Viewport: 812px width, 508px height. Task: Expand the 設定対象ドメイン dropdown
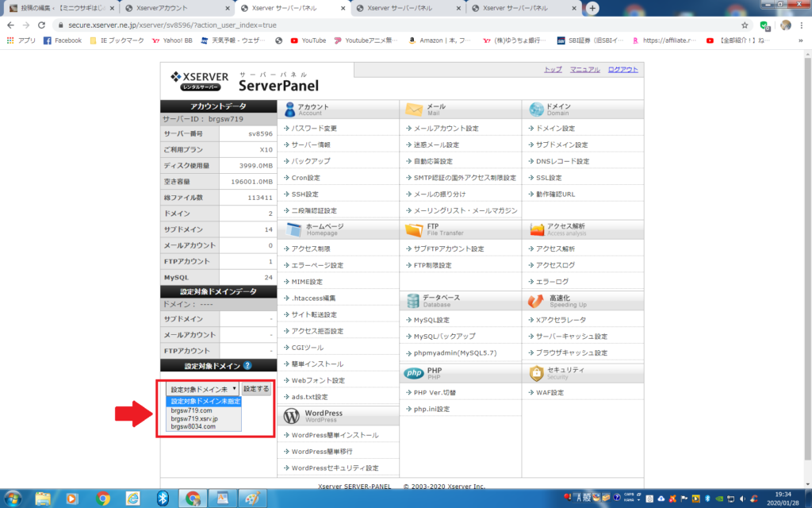202,389
